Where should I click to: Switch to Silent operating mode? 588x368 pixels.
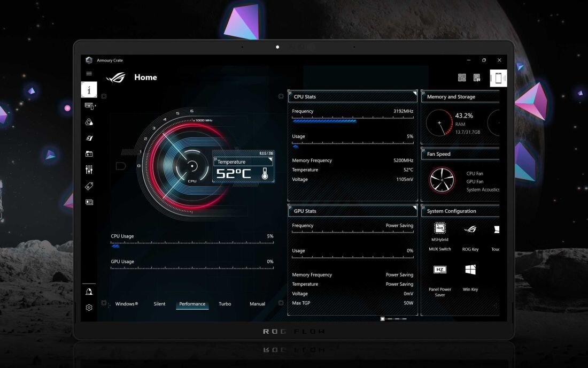159,304
